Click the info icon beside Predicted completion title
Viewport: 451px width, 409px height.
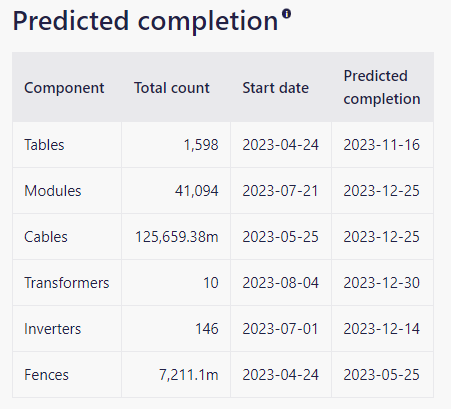286,14
